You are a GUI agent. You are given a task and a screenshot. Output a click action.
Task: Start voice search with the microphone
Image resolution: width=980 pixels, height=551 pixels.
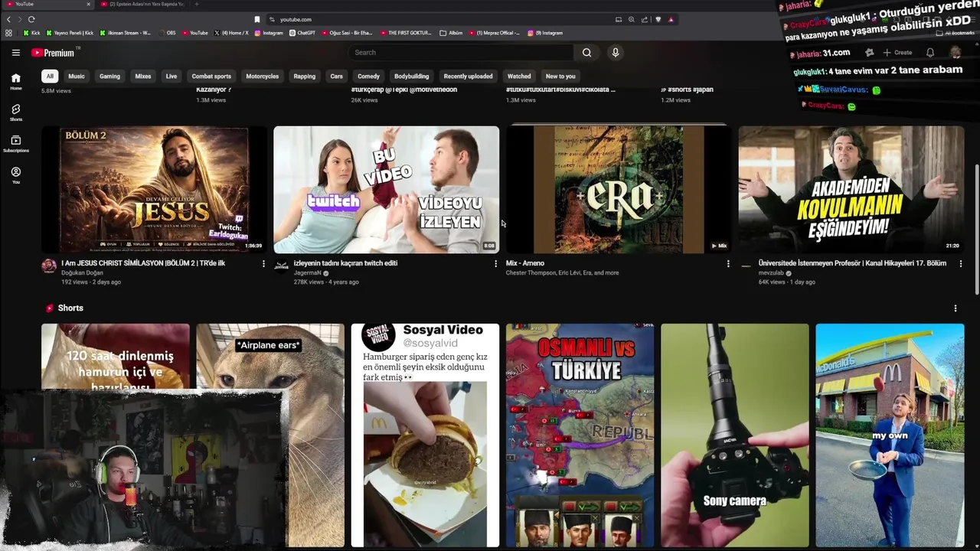point(615,53)
